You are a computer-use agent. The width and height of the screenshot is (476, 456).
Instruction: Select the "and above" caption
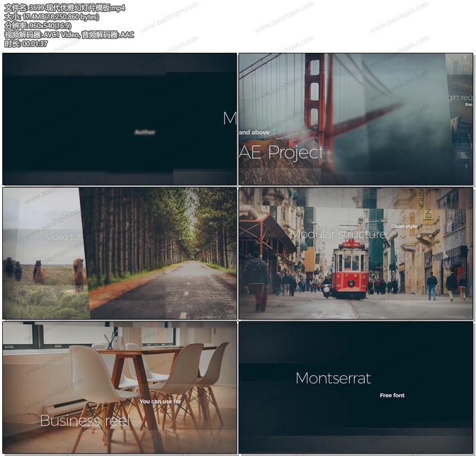(x=254, y=133)
